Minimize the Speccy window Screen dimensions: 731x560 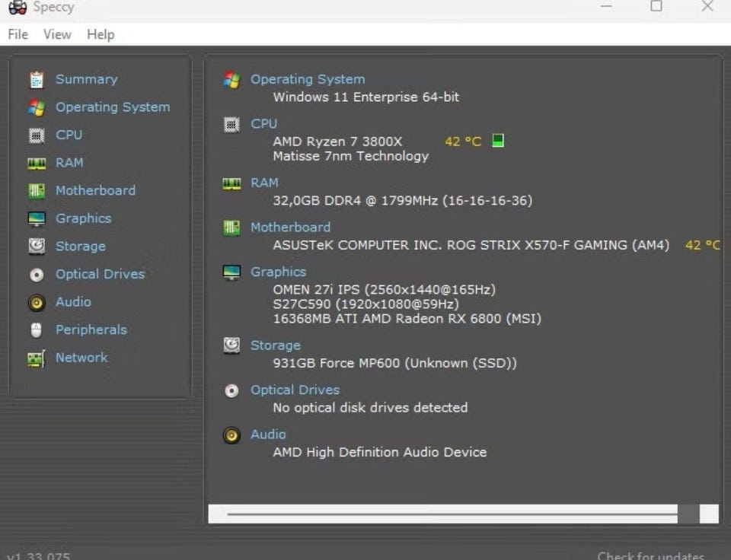605,7
